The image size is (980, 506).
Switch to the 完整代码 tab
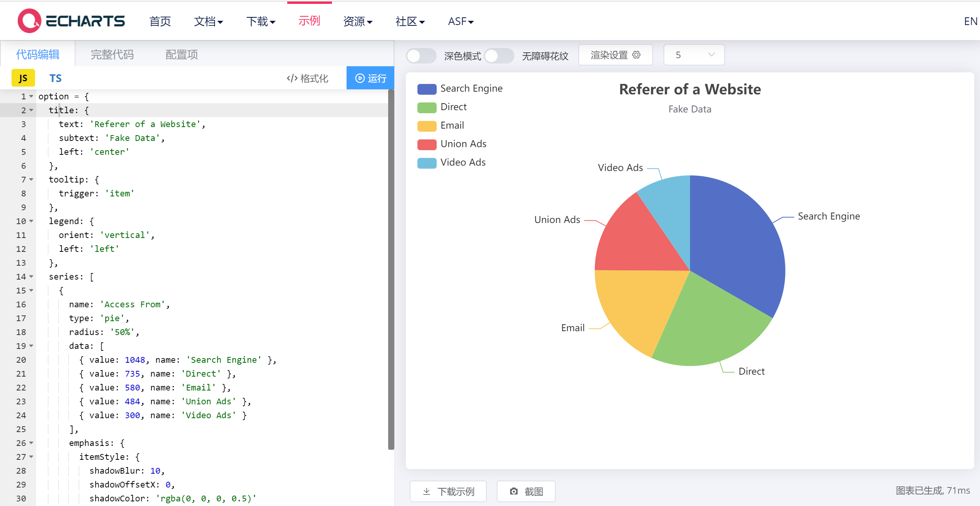pos(112,54)
